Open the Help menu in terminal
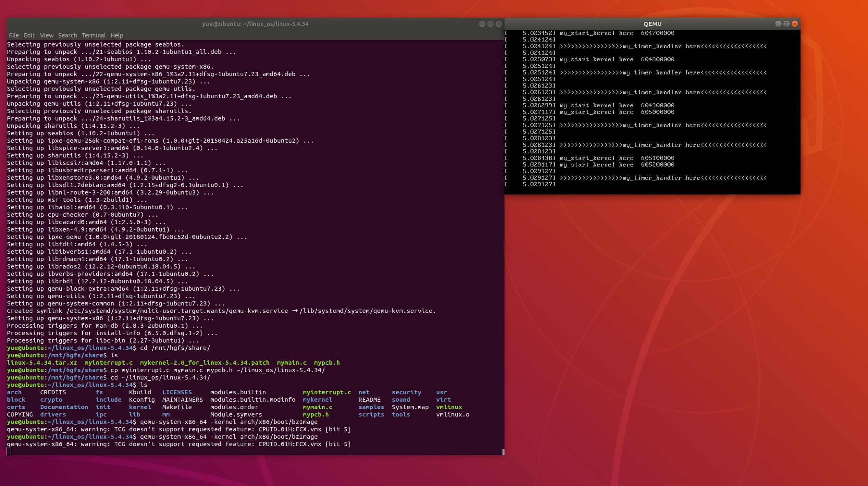 tap(117, 35)
